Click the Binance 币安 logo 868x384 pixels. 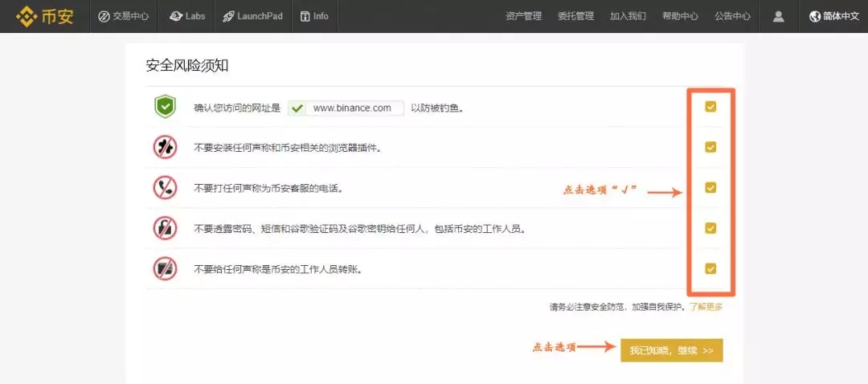(45, 16)
